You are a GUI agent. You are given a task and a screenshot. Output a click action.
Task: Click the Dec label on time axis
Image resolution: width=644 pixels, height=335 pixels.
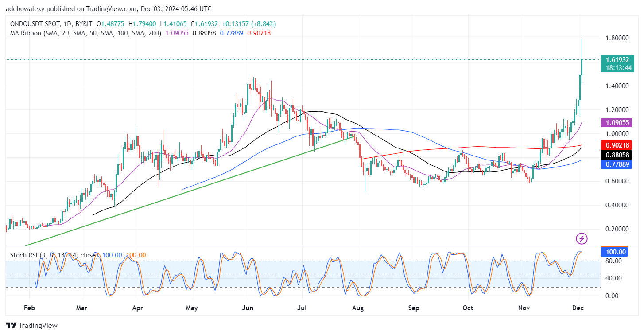(x=578, y=308)
